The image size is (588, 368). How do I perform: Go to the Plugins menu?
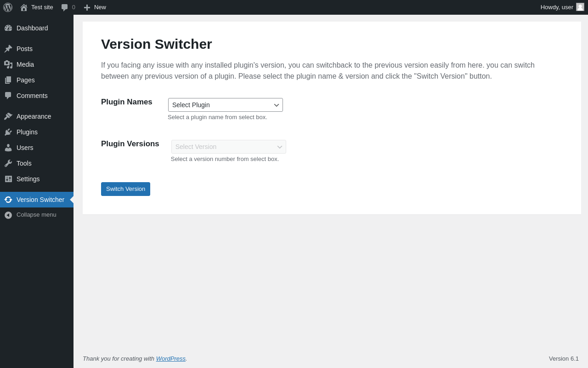pyautogui.click(x=37, y=132)
